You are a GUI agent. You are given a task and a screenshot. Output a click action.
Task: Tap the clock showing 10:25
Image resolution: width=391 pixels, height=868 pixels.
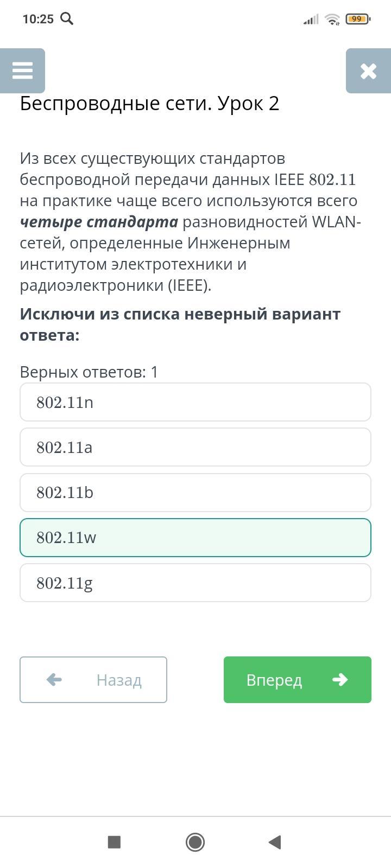38,19
